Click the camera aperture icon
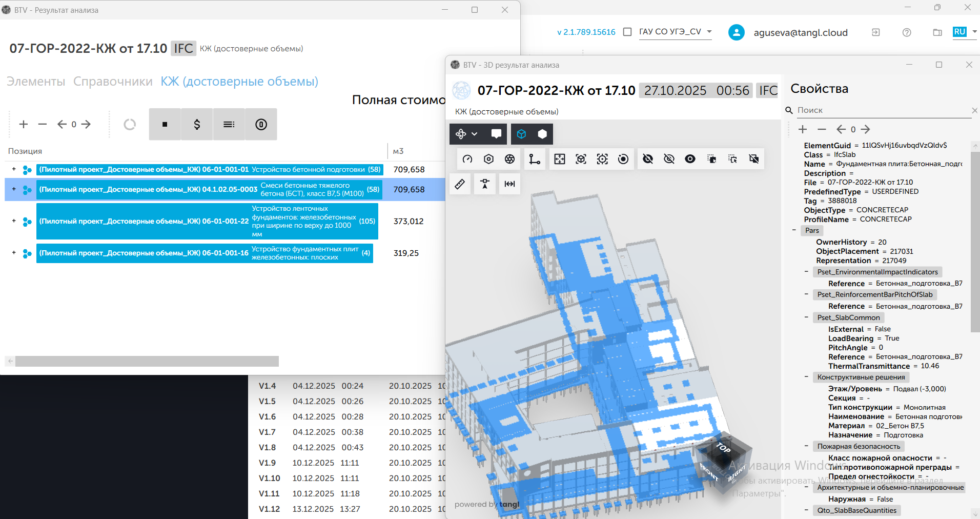Screen dimensions: 980x519 click(509, 159)
